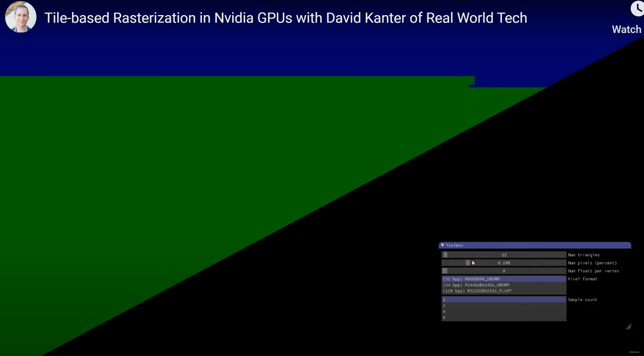Open the video title link about Tile-based Rasterization
Viewport: 644px width, 356px height.
tap(286, 18)
